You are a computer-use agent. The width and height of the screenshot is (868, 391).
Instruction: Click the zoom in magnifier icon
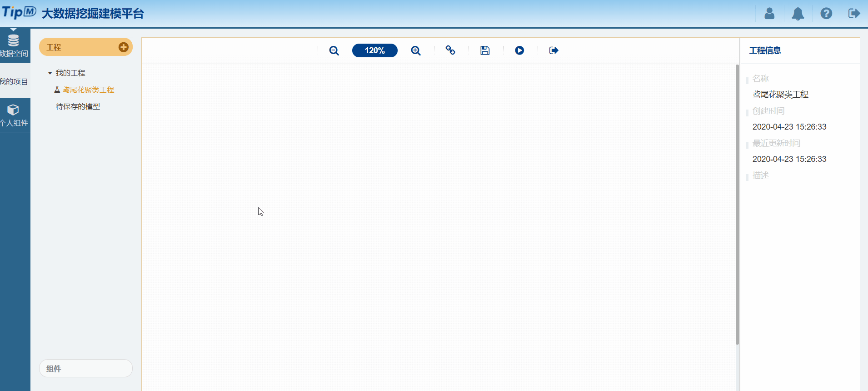pyautogui.click(x=416, y=50)
